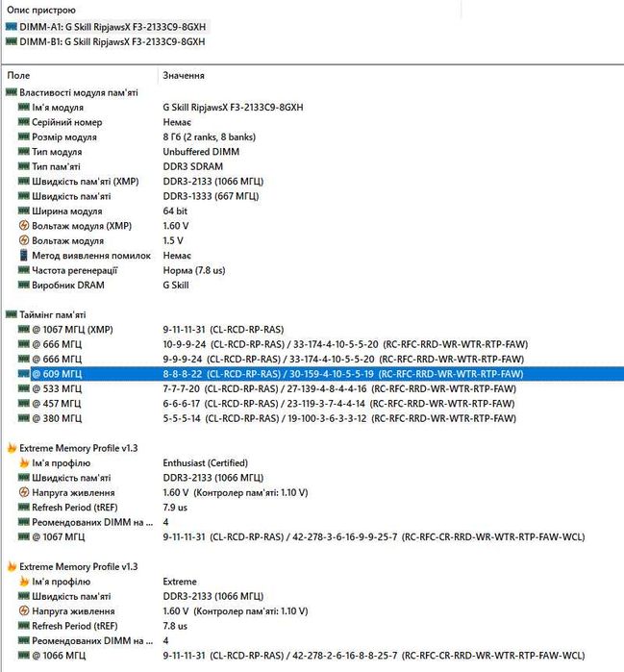This screenshot has width=624, height=672.
Task: Select the highlighted '@ 609 МГЦ' row
Action: (312, 374)
